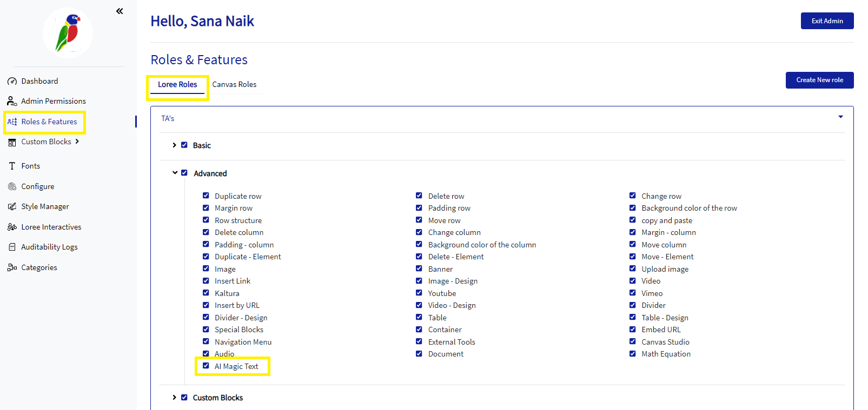Click the Custom Blocks icon
This screenshot has width=868, height=410.
tap(12, 142)
